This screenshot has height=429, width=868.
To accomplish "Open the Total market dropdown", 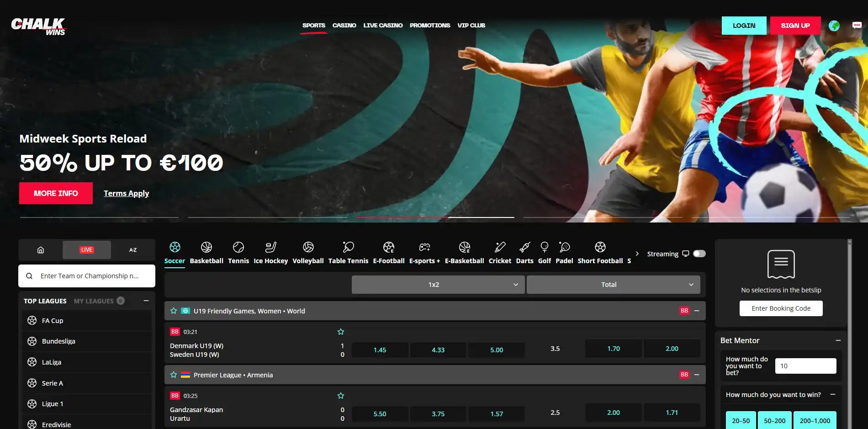I will (x=614, y=285).
